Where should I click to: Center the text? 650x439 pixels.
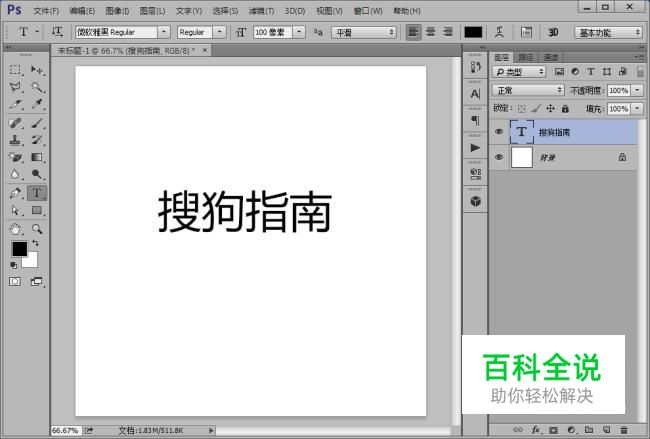(431, 32)
